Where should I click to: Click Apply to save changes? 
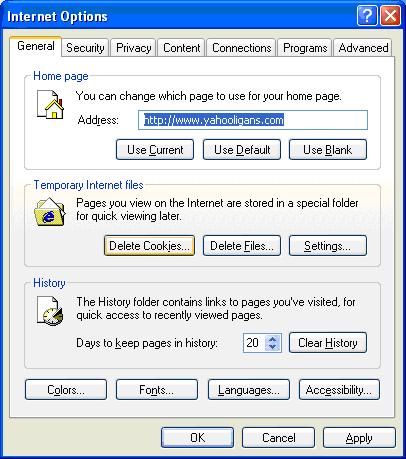pyautogui.click(x=359, y=438)
